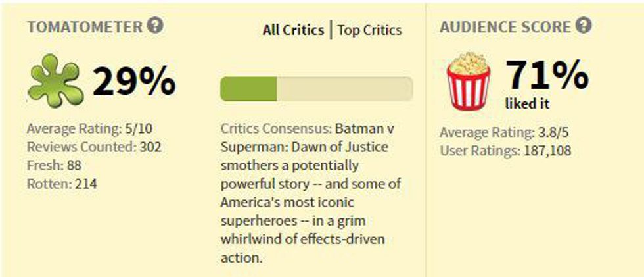Screen dimensions: 644x277
Task: Switch to the Top Critics tab
Action: click(x=369, y=30)
